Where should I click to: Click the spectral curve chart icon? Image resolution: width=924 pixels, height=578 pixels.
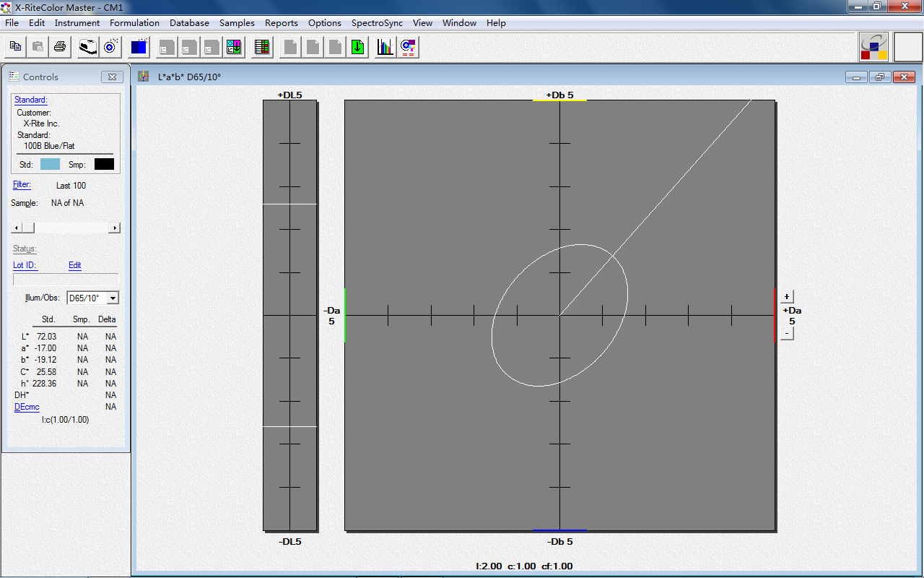pyautogui.click(x=385, y=47)
